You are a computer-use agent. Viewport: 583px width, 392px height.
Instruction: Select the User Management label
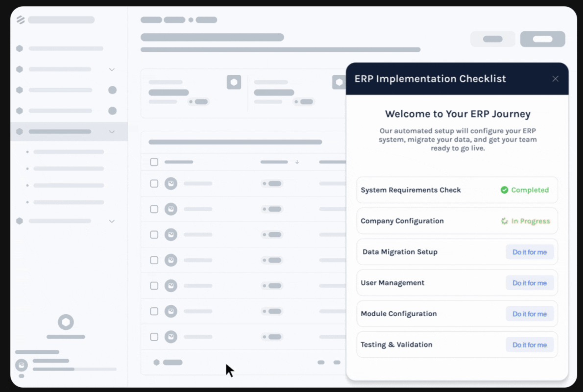pyautogui.click(x=392, y=283)
